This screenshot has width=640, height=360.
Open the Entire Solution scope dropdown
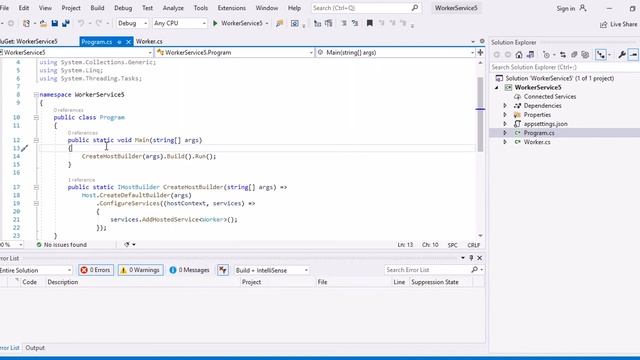(x=36, y=270)
